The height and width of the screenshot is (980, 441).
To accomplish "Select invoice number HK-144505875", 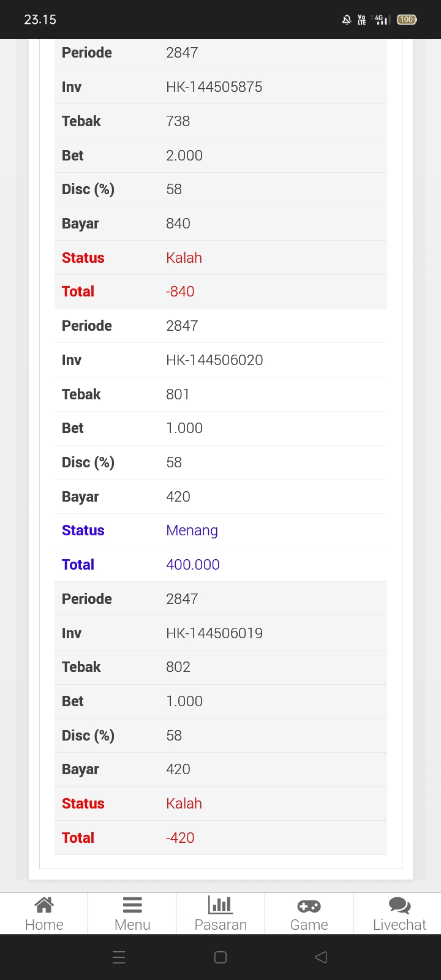I will [x=214, y=87].
